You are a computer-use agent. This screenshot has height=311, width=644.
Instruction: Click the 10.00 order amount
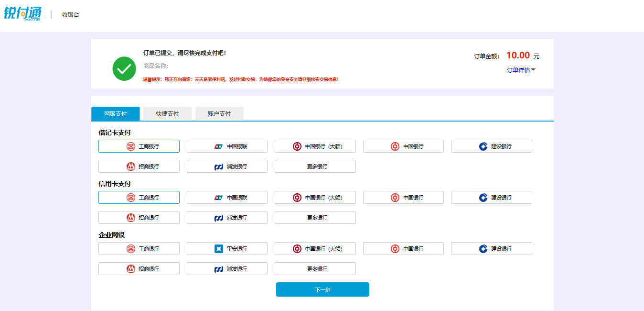pyautogui.click(x=518, y=56)
